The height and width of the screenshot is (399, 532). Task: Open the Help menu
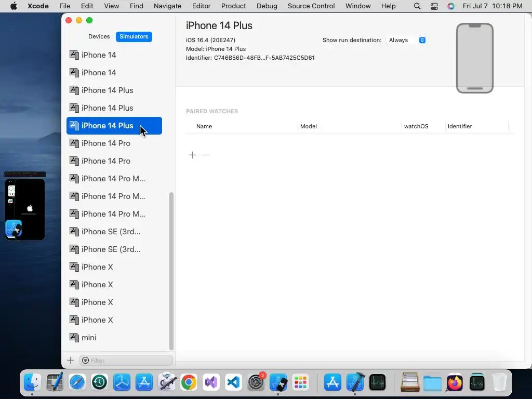(x=388, y=6)
